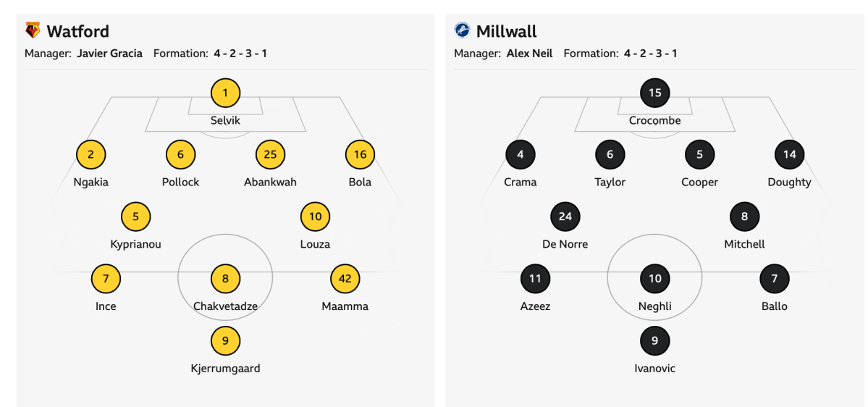Select Millwall's number 24 De Norre circle
This screenshot has height=407, width=868.
point(565,216)
